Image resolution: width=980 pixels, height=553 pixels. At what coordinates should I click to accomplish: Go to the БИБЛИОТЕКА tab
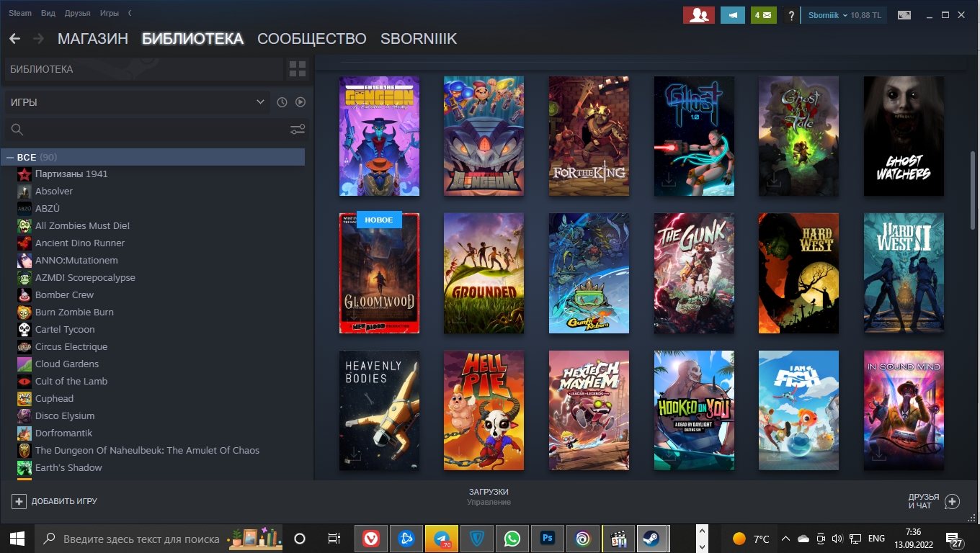[x=193, y=39]
